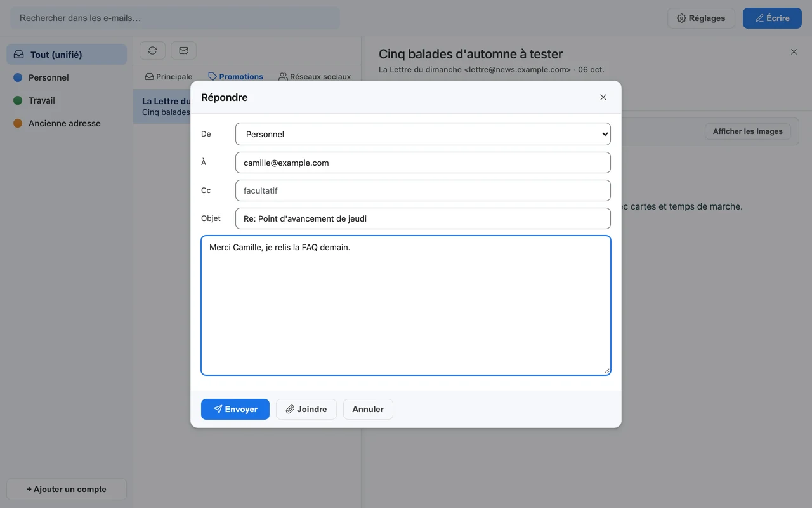This screenshot has width=812, height=508.
Task: Click the orange Ancienne adresse color dot
Action: pos(18,123)
